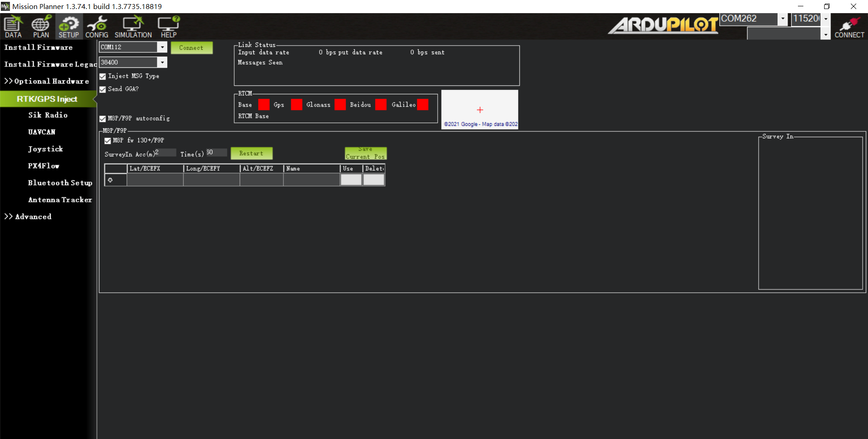868x439 pixels.
Task: Open the PLAN flight planner icon
Action: 41,27
